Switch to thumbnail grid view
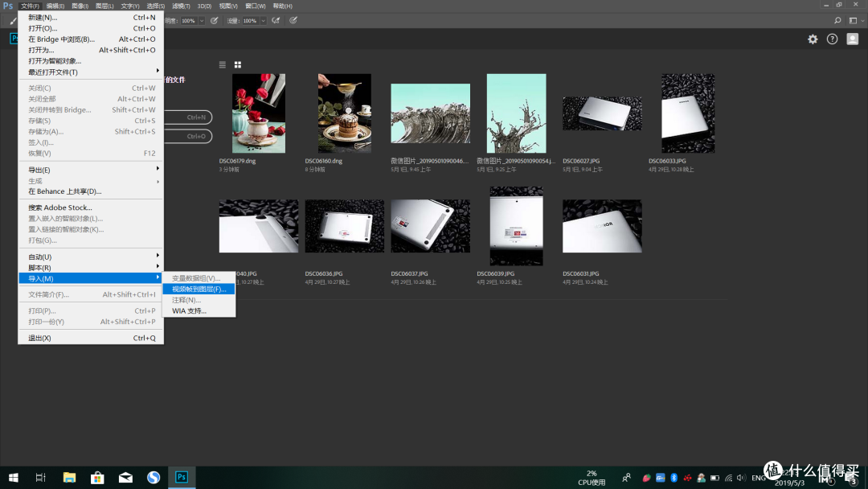This screenshot has height=489, width=868. pyautogui.click(x=237, y=65)
